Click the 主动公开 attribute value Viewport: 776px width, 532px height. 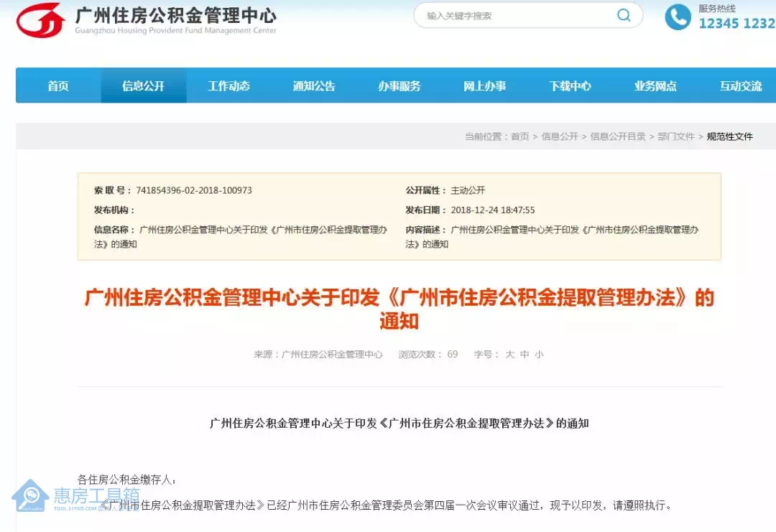click(468, 190)
